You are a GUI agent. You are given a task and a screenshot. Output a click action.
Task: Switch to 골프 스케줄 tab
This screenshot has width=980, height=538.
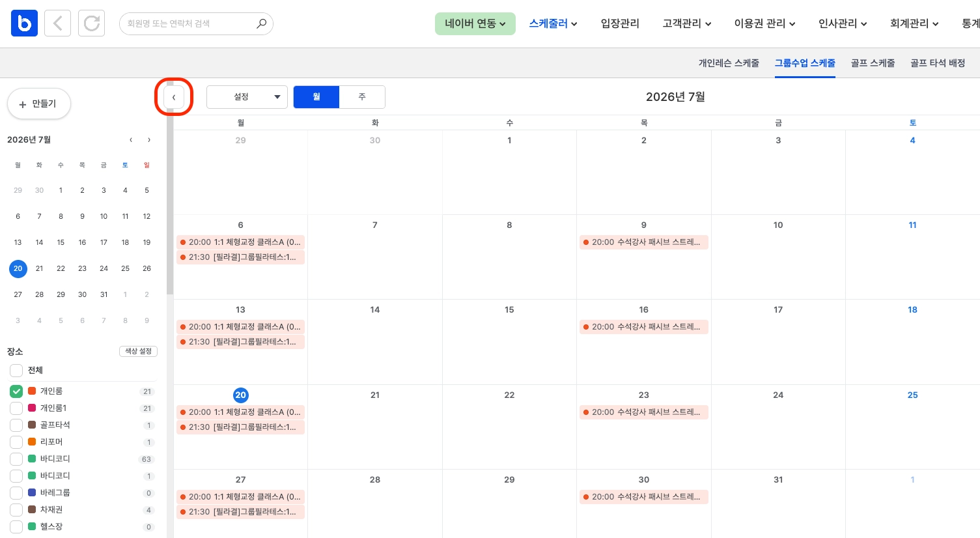click(873, 63)
